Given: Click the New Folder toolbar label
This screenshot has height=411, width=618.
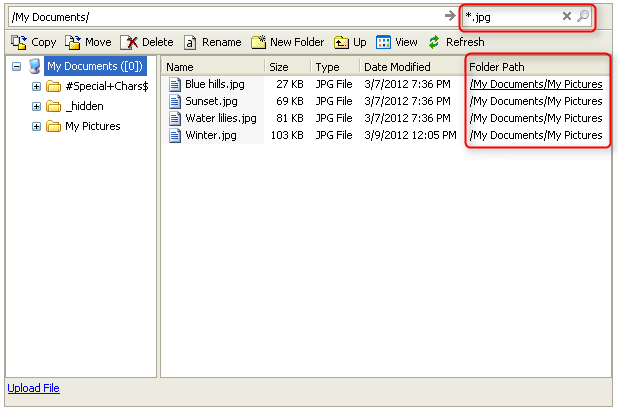Looking at the screenshot, I should tap(297, 42).
